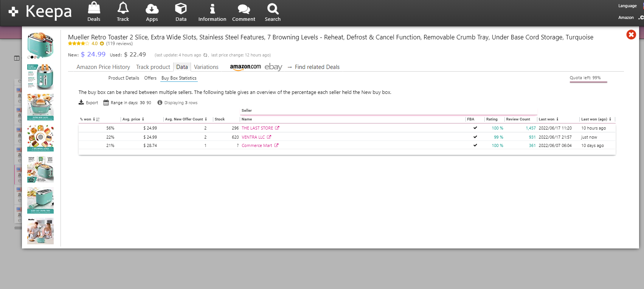This screenshot has height=289, width=644.
Task: Set range in days to 30
Action: (x=142, y=103)
